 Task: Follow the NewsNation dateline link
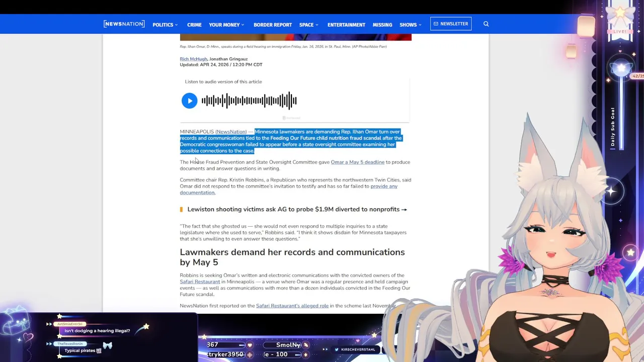(x=231, y=132)
